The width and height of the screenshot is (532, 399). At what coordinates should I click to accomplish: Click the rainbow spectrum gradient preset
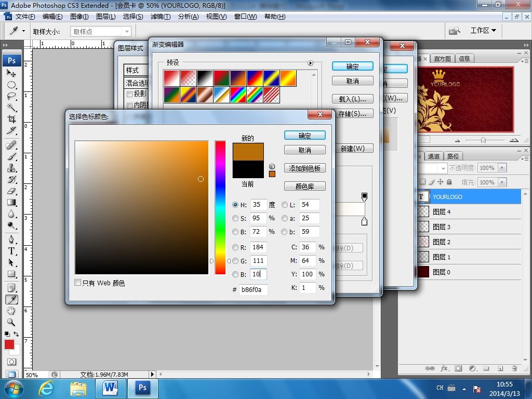click(238, 95)
